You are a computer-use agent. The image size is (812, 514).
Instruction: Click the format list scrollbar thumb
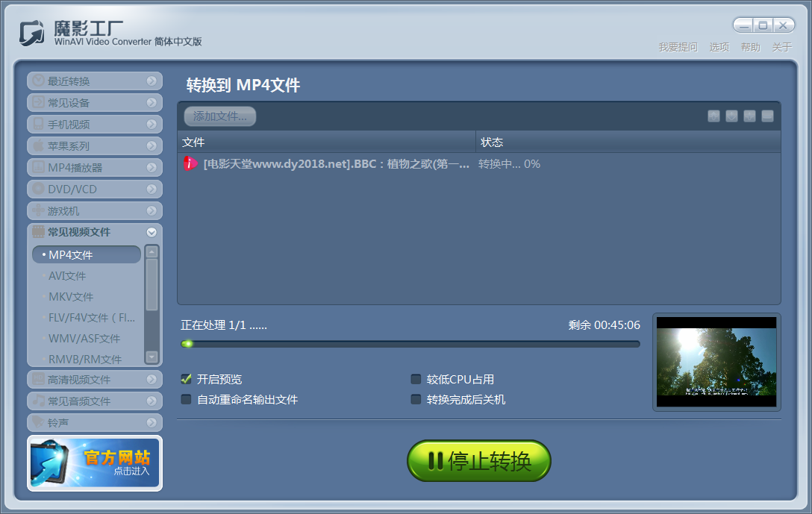152,284
